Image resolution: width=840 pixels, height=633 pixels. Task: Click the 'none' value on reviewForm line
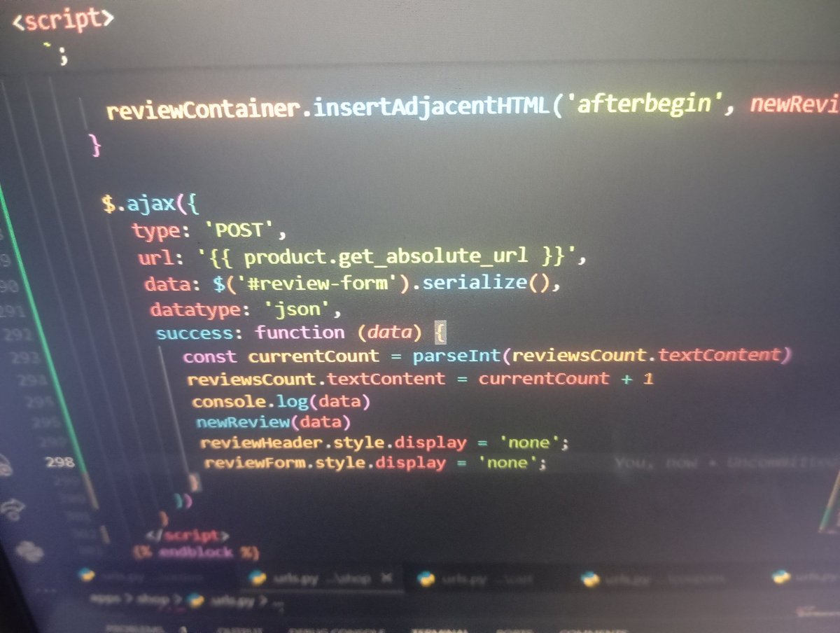pos(507,462)
